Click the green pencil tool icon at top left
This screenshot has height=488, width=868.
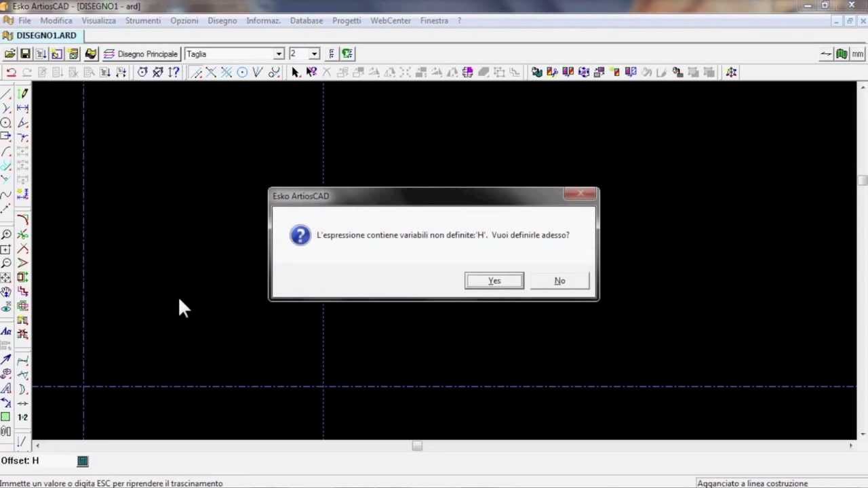pos(22,94)
